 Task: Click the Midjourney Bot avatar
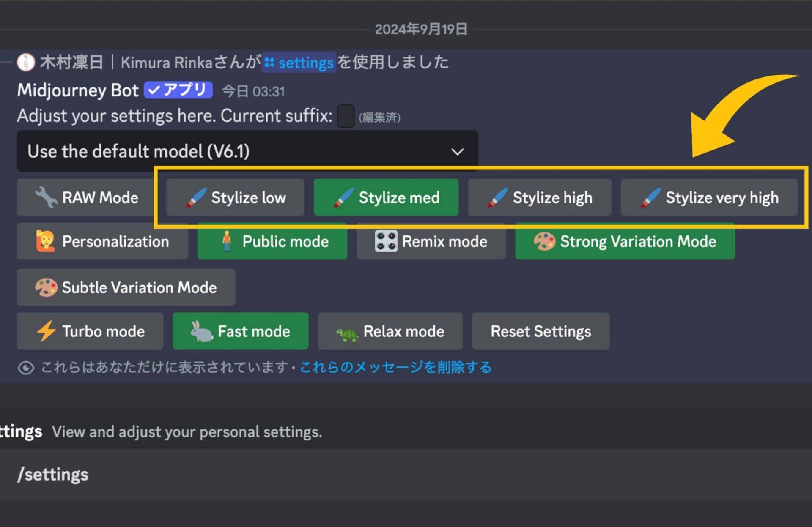click(26, 63)
